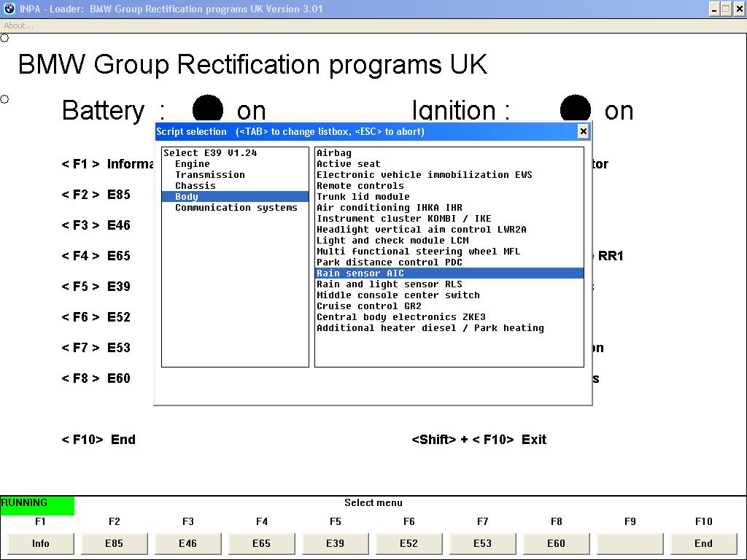Image resolution: width=747 pixels, height=560 pixels.
Task: Click the F1 Info button
Action: [x=41, y=543]
